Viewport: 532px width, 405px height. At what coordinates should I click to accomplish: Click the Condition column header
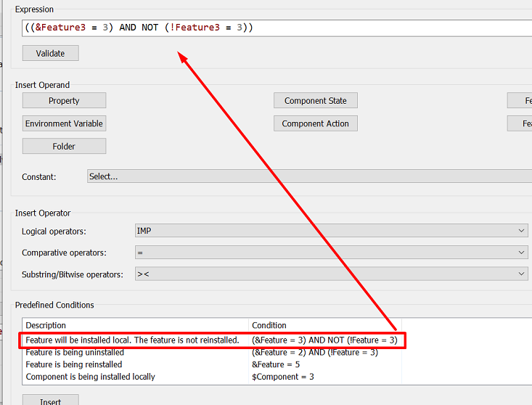[x=269, y=325]
